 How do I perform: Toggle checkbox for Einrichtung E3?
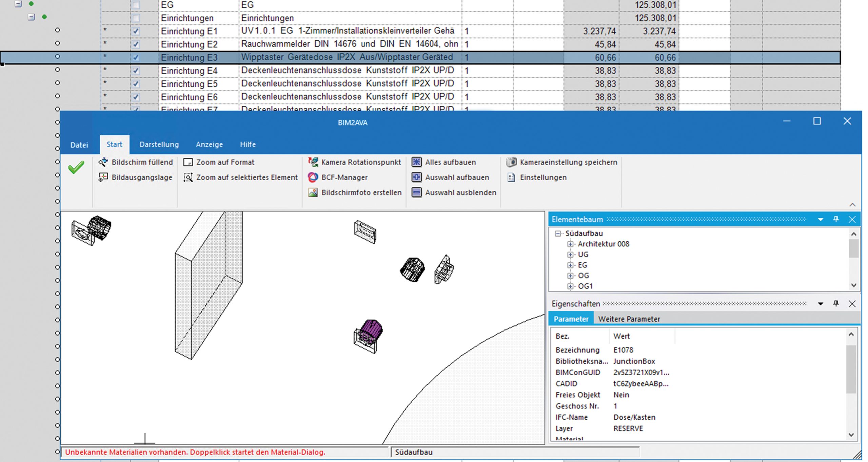click(x=136, y=58)
